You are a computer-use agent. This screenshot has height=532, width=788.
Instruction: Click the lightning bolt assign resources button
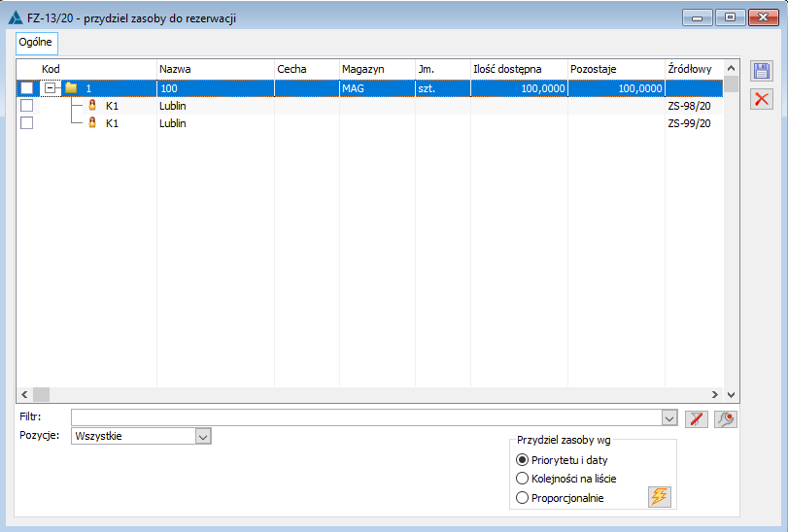pos(660,497)
